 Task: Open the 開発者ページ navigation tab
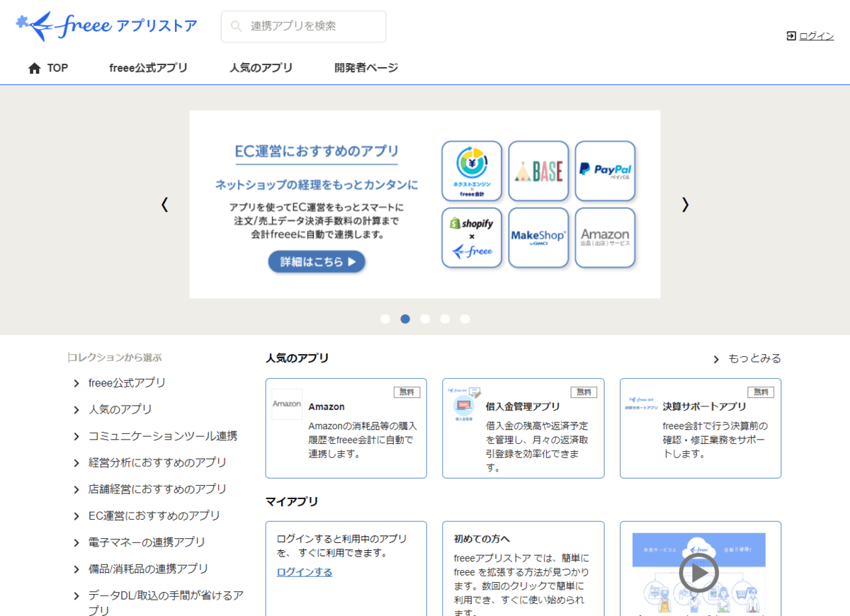[366, 68]
